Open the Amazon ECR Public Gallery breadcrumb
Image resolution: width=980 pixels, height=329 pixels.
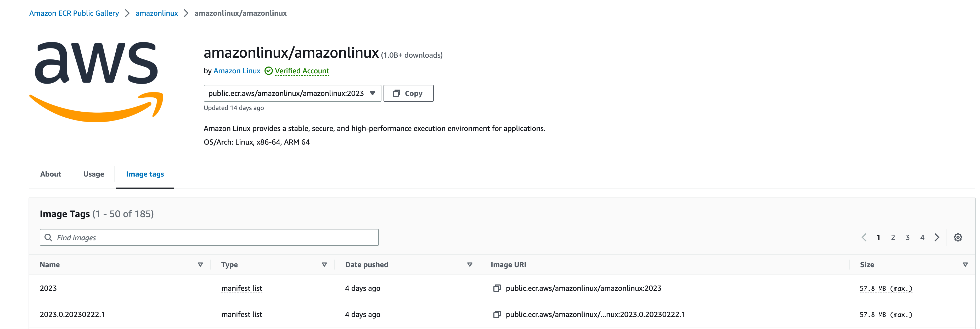pos(74,13)
